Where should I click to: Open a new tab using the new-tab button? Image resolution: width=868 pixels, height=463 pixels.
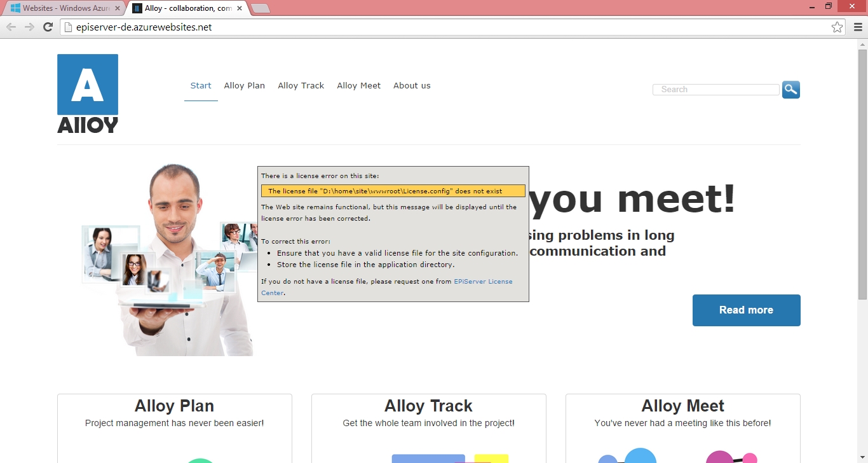(x=261, y=8)
